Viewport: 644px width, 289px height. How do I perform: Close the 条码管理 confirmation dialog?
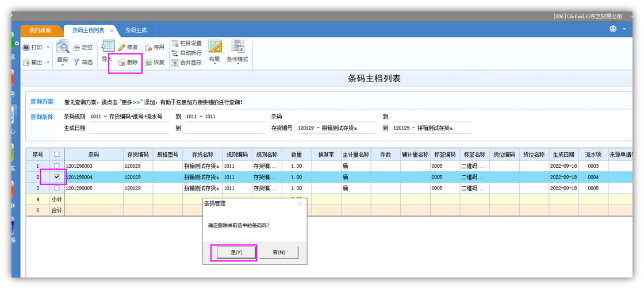300,203
